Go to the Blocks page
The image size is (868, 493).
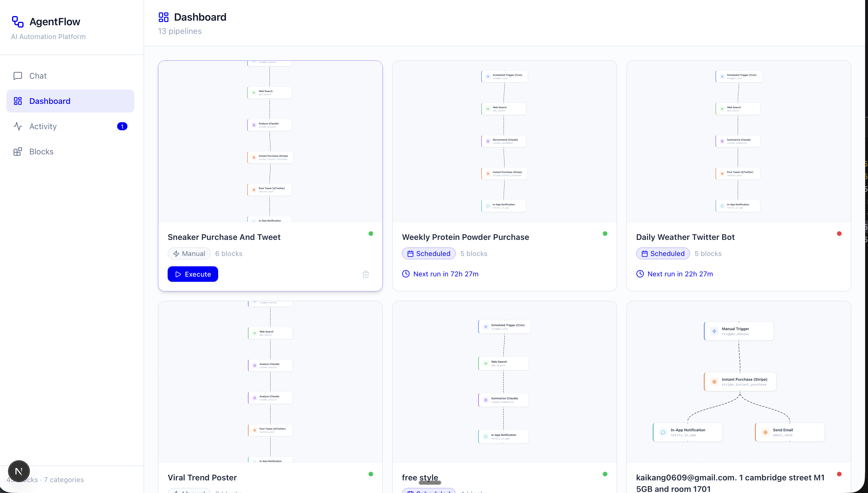(x=41, y=152)
